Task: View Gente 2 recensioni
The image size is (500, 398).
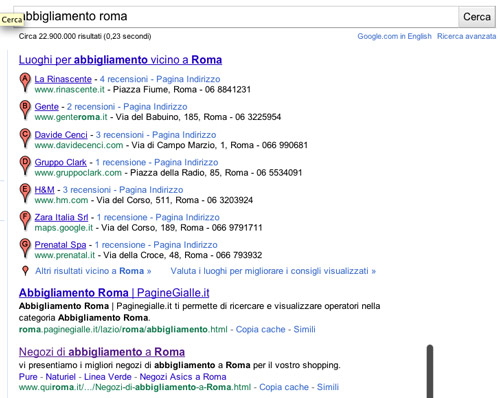Action: (x=91, y=107)
